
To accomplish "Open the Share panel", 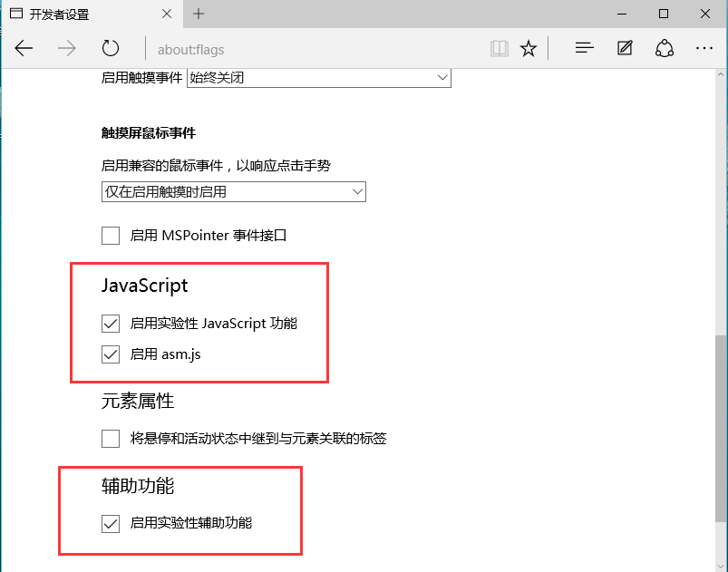I will pyautogui.click(x=665, y=48).
